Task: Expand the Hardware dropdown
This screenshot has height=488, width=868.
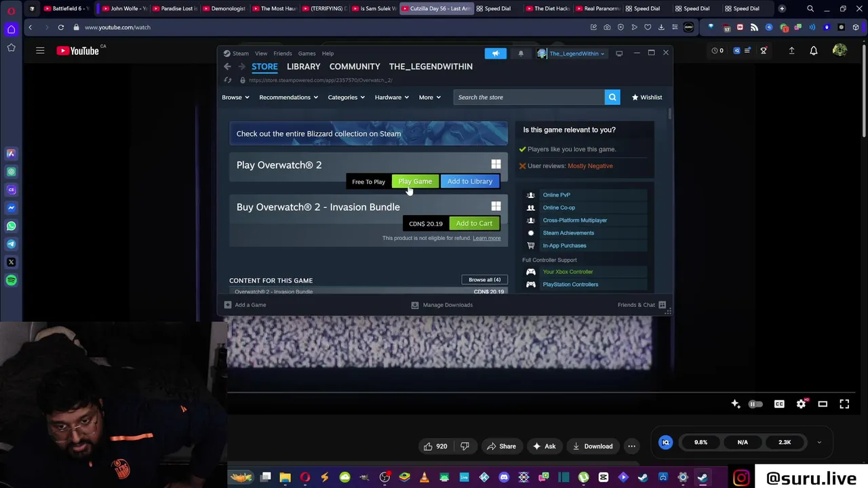Action: pos(391,97)
